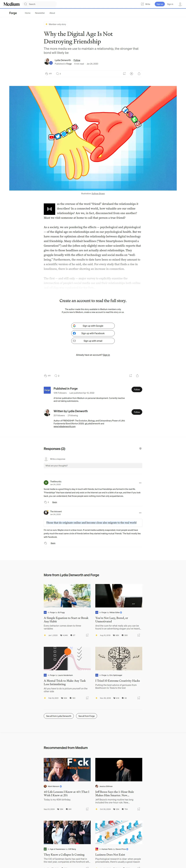Click the shield icon beside the Responses heading

tap(140, 448)
